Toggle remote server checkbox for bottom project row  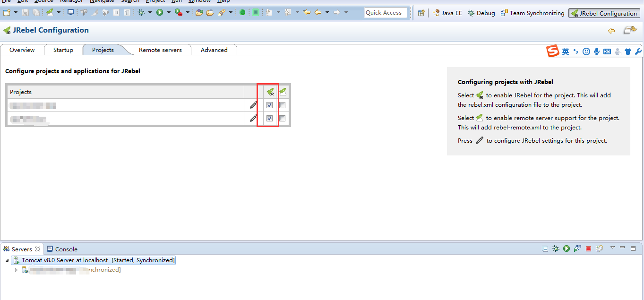(x=283, y=119)
